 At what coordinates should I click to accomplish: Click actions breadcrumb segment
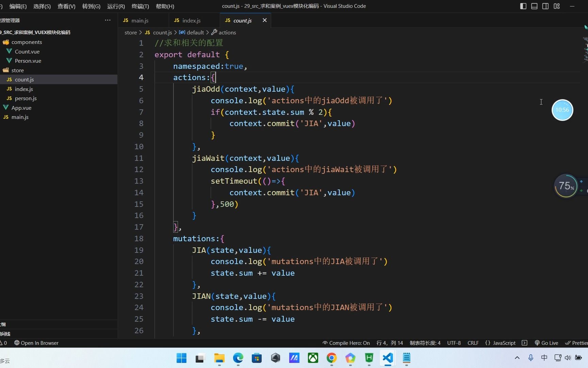(x=224, y=32)
